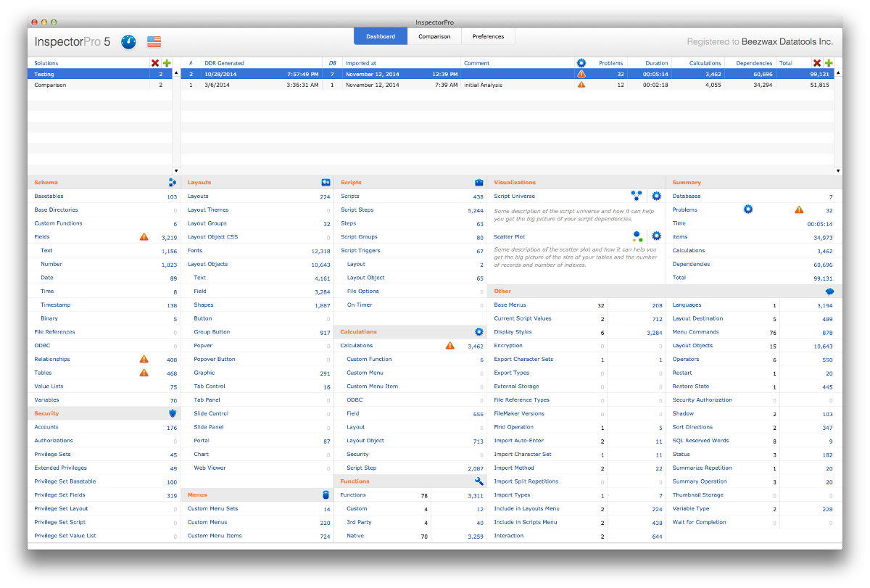Click the Scatter Plot cluster icon

pos(638,236)
